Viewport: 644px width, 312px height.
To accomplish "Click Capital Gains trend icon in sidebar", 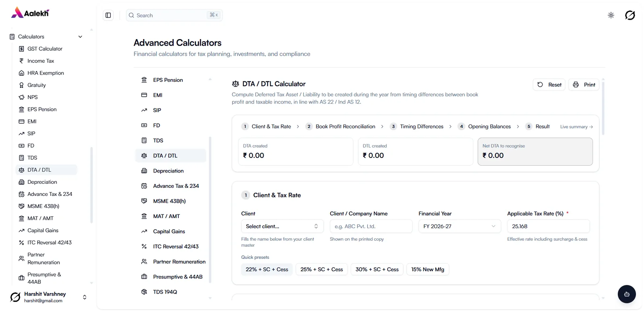I will point(22,231).
